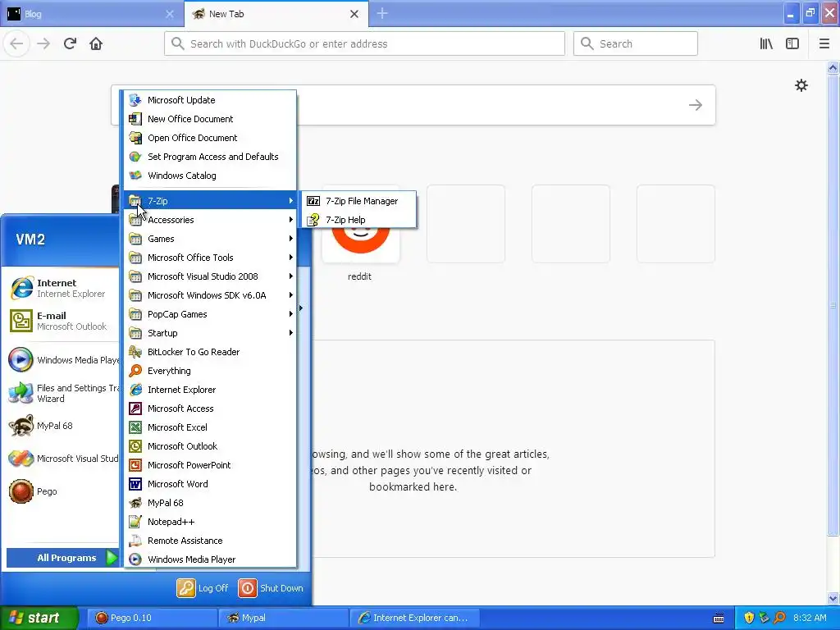Launch Microsoft Word
This screenshot has width=840, height=630.
point(210,484)
